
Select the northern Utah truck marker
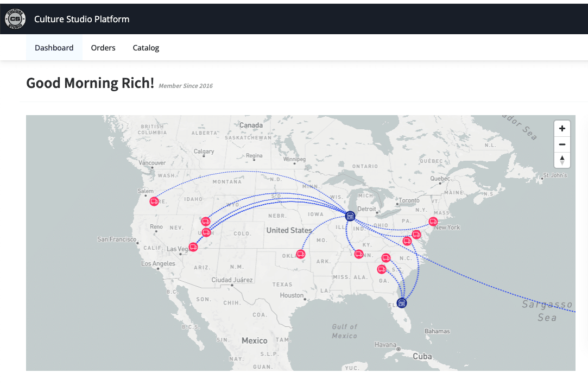click(x=206, y=222)
